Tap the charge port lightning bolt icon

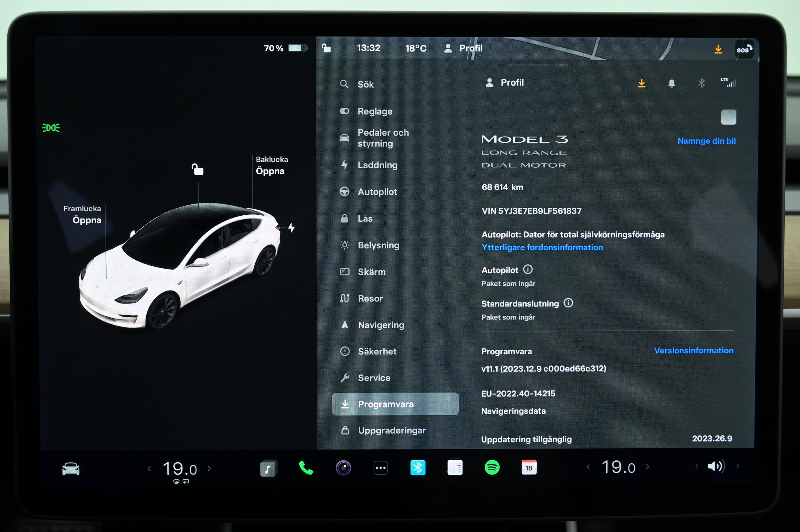point(291,227)
